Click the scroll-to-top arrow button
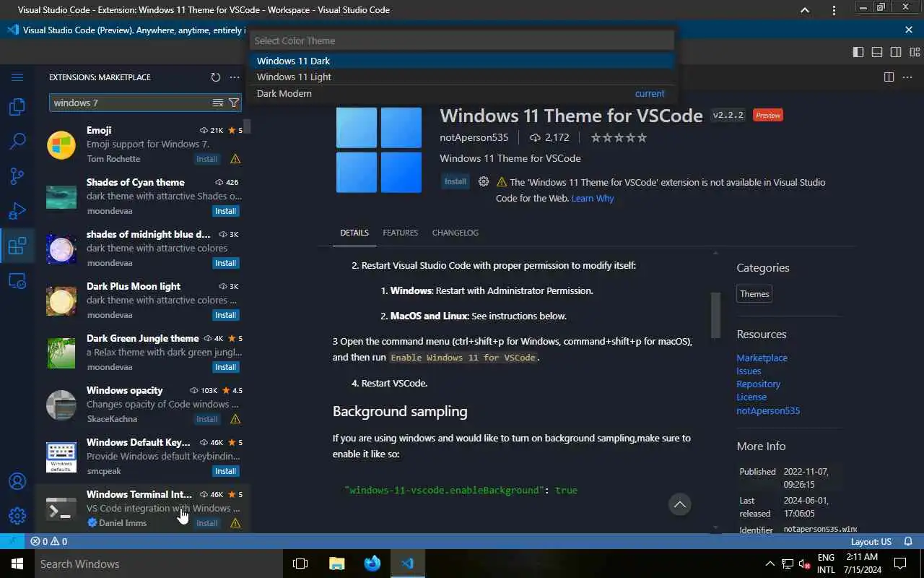This screenshot has height=578, width=924. pyautogui.click(x=679, y=505)
